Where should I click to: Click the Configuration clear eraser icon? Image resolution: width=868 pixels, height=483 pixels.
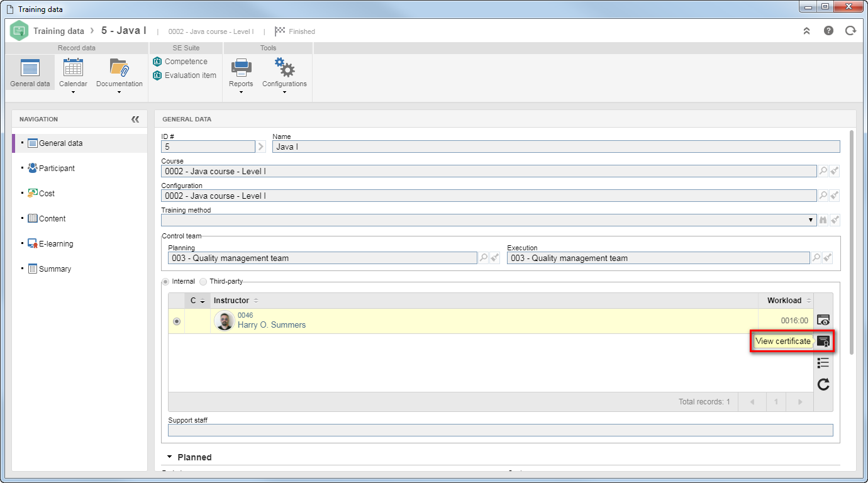[835, 196]
